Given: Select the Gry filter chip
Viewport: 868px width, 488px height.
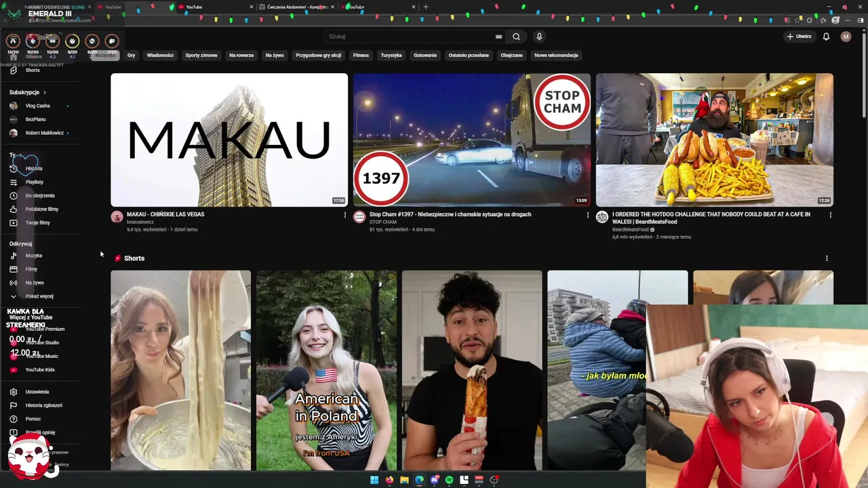Looking at the screenshot, I should point(131,56).
